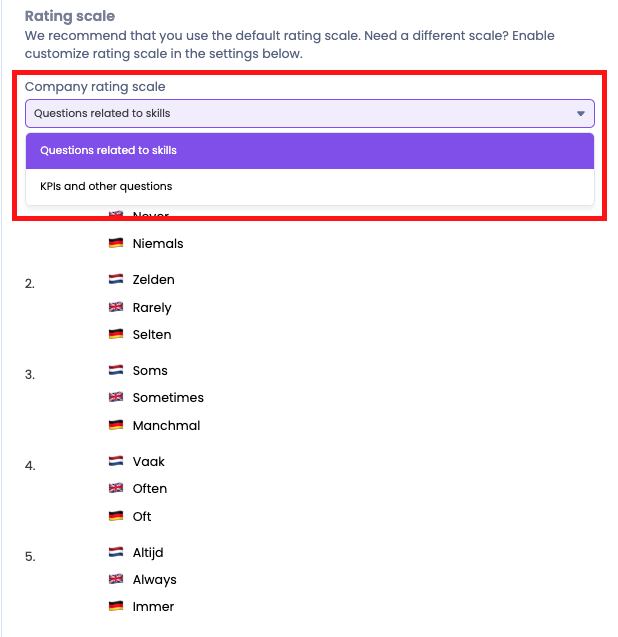Click the UK flag next to Rarely
The image size is (618, 637).
click(x=116, y=308)
